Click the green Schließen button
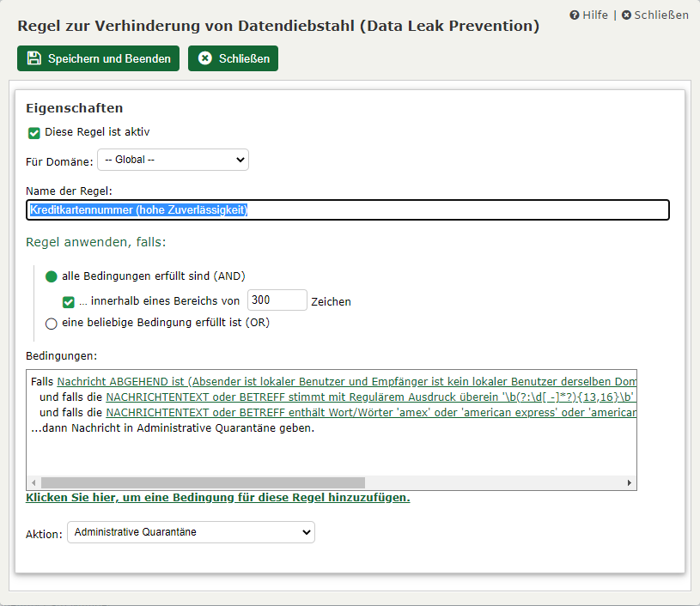The image size is (700, 606). pos(233,58)
